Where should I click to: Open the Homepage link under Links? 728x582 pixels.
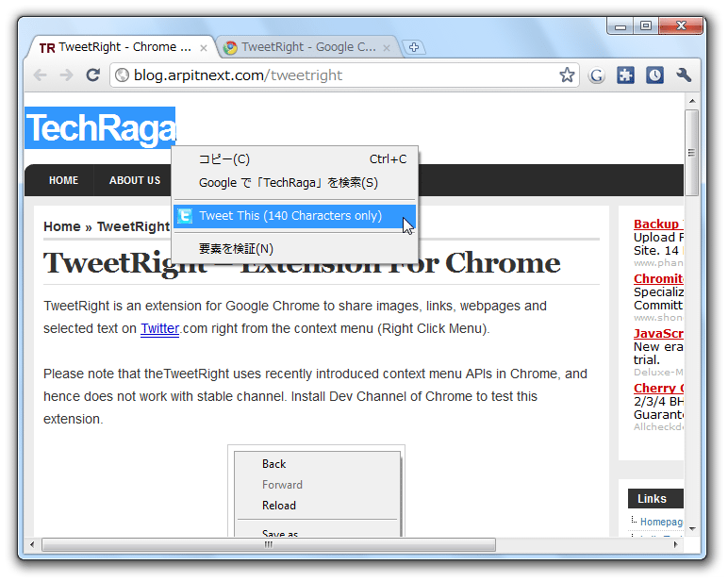(661, 522)
